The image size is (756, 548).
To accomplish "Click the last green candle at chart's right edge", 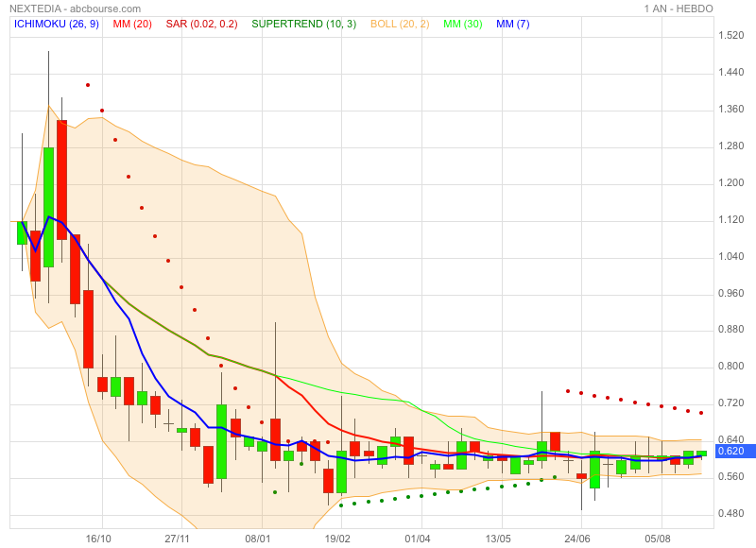I will tap(701, 454).
